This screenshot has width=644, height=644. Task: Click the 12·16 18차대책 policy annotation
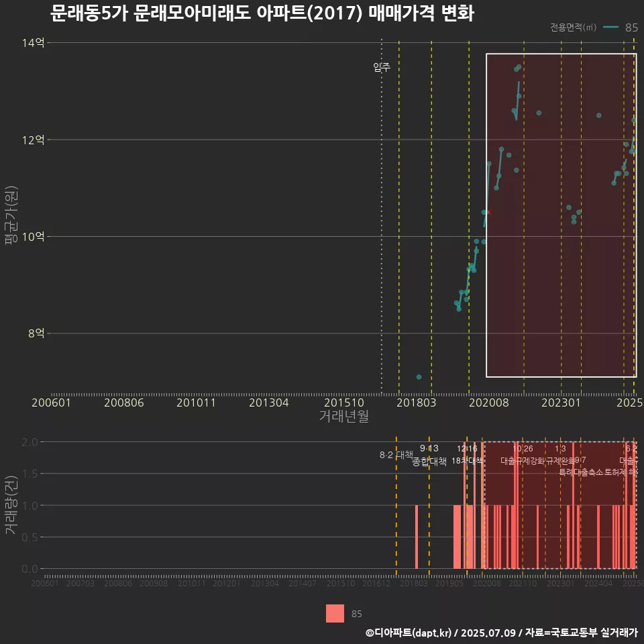click(x=467, y=454)
